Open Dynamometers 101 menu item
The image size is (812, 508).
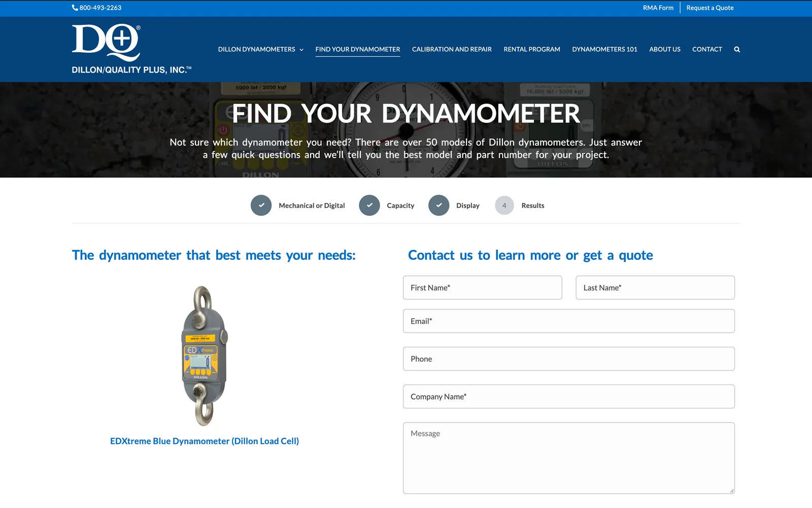pyautogui.click(x=604, y=49)
